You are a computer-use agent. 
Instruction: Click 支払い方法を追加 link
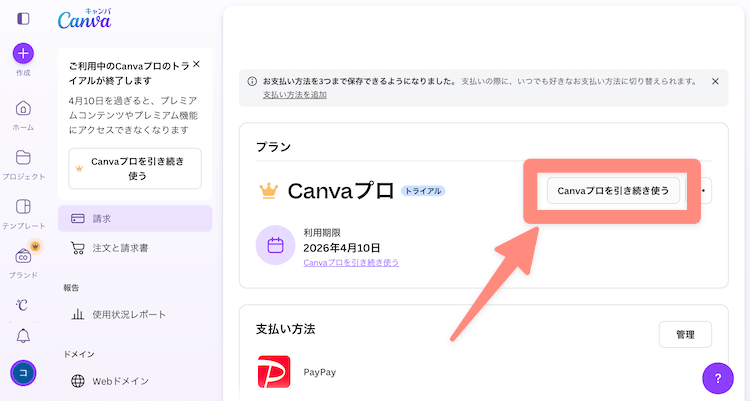(x=295, y=95)
